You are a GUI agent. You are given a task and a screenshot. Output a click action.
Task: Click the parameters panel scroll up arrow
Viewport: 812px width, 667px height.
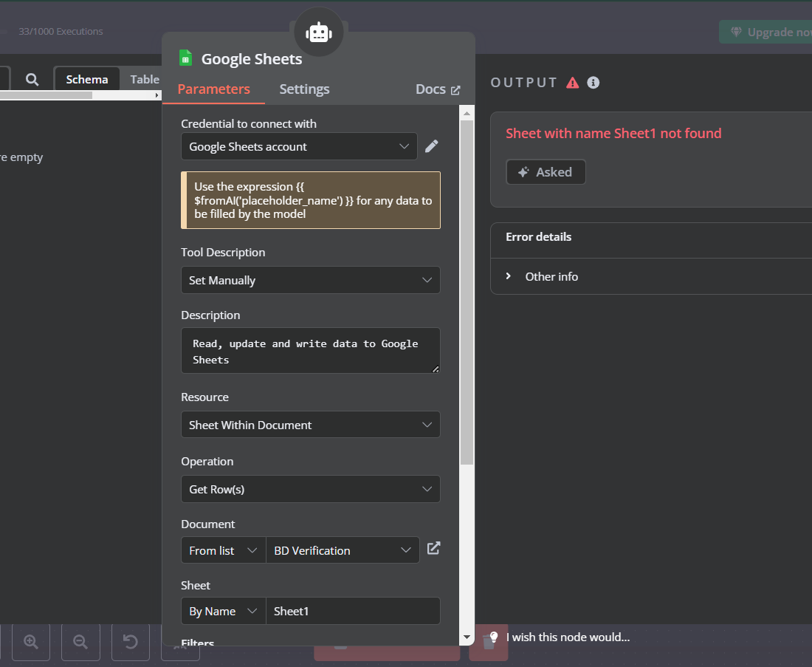tap(467, 112)
